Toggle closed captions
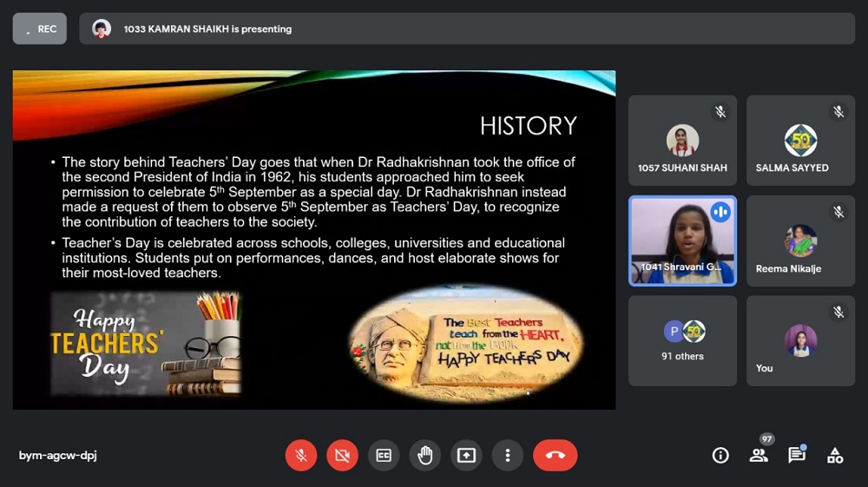Screen dimensions: 868x487 tap(384, 455)
